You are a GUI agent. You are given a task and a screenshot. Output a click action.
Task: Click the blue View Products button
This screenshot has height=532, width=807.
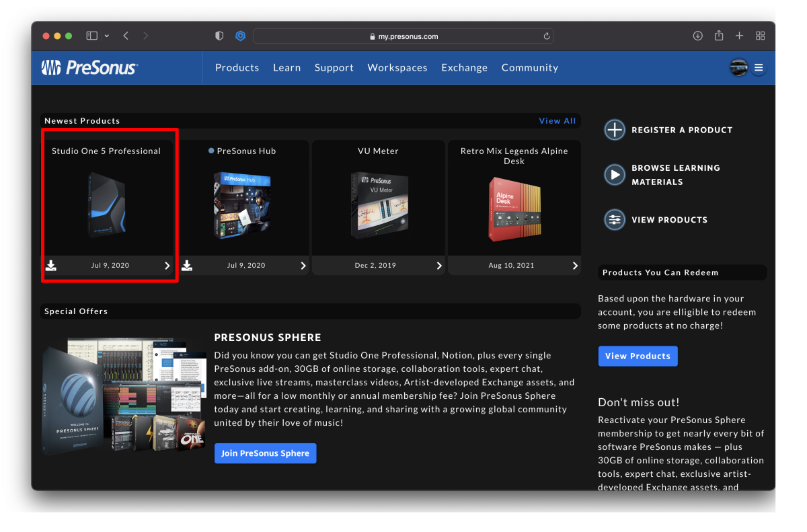[638, 356]
